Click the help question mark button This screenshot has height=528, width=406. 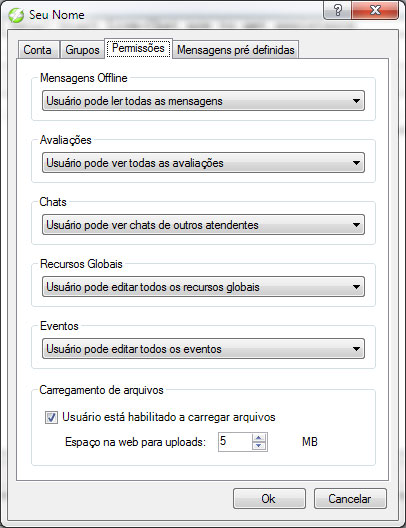pos(338,10)
